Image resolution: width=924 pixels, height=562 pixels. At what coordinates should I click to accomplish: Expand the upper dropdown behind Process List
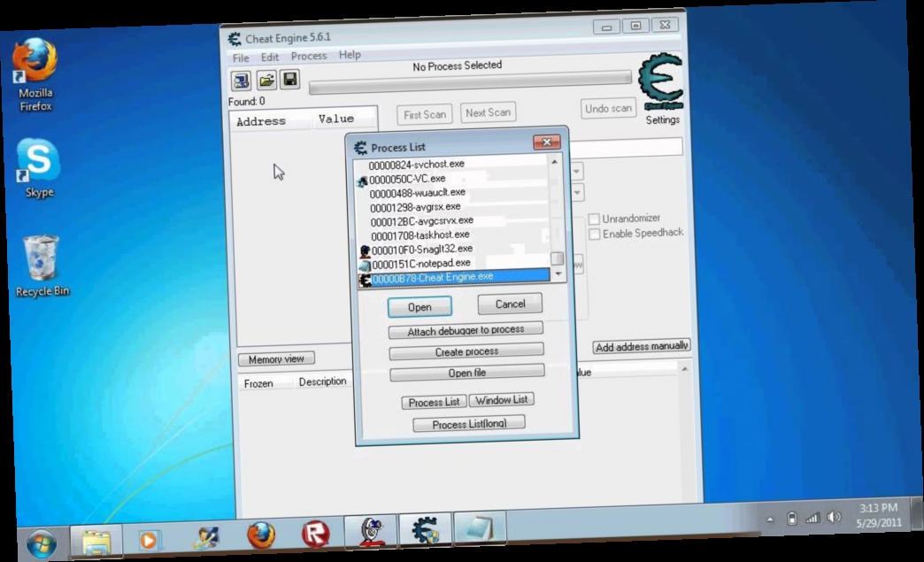[x=577, y=172]
